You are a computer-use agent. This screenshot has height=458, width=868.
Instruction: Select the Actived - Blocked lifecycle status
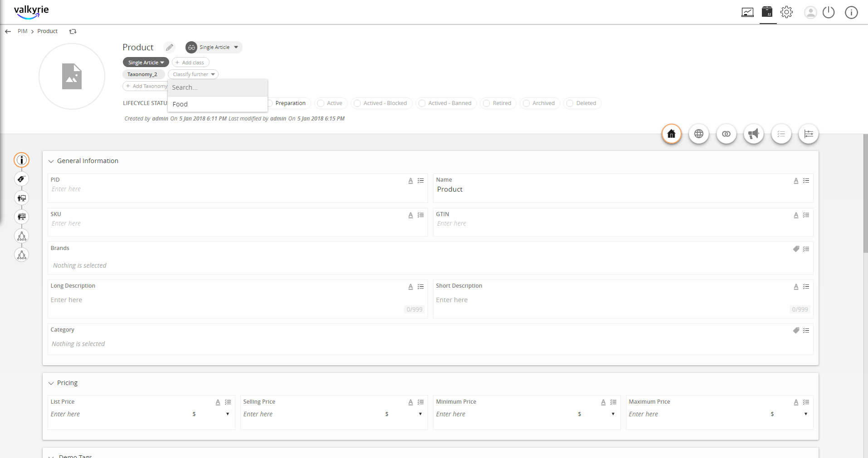[381, 103]
